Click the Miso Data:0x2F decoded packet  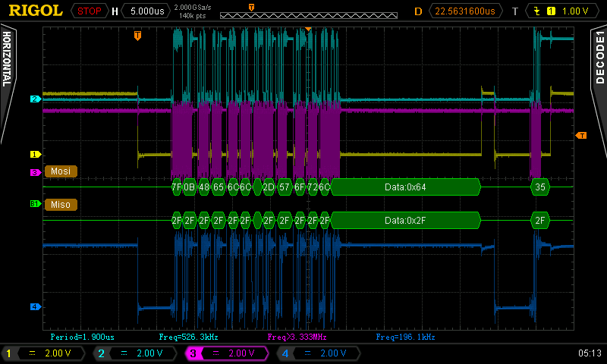click(405, 221)
